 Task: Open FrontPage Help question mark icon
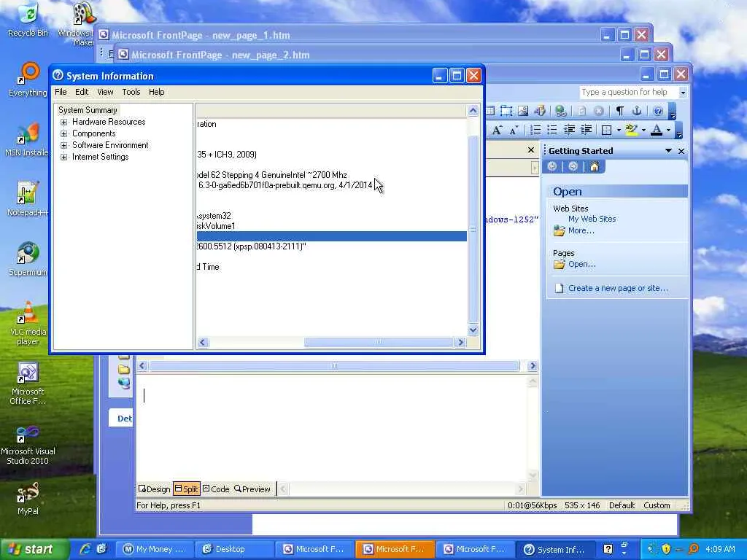pyautogui.click(x=658, y=111)
